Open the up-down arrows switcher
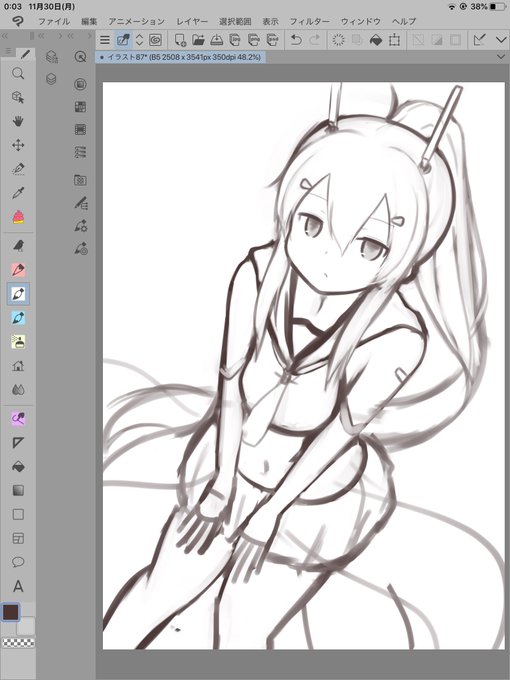This screenshot has width=510, height=680. 139,40
